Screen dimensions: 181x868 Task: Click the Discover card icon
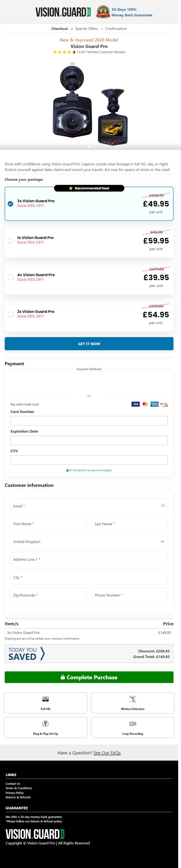164,404
